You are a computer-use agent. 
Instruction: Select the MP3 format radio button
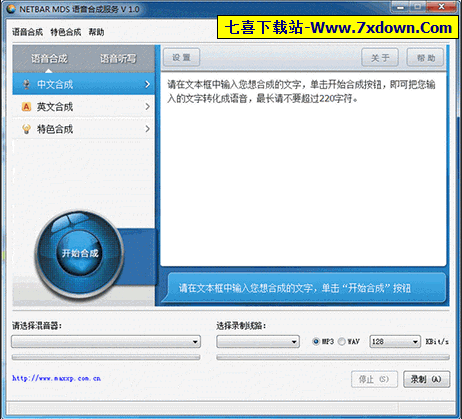coord(316,342)
